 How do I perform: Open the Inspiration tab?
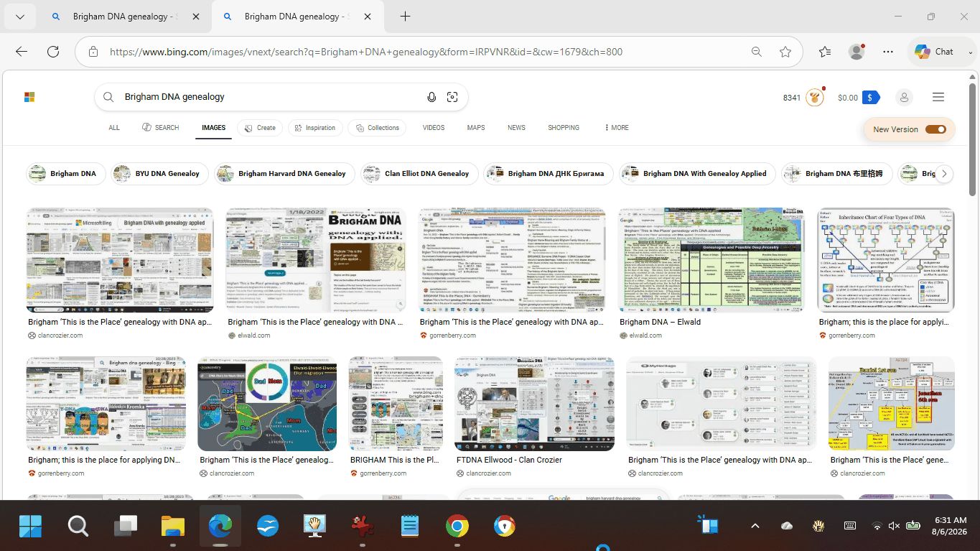[314, 128]
